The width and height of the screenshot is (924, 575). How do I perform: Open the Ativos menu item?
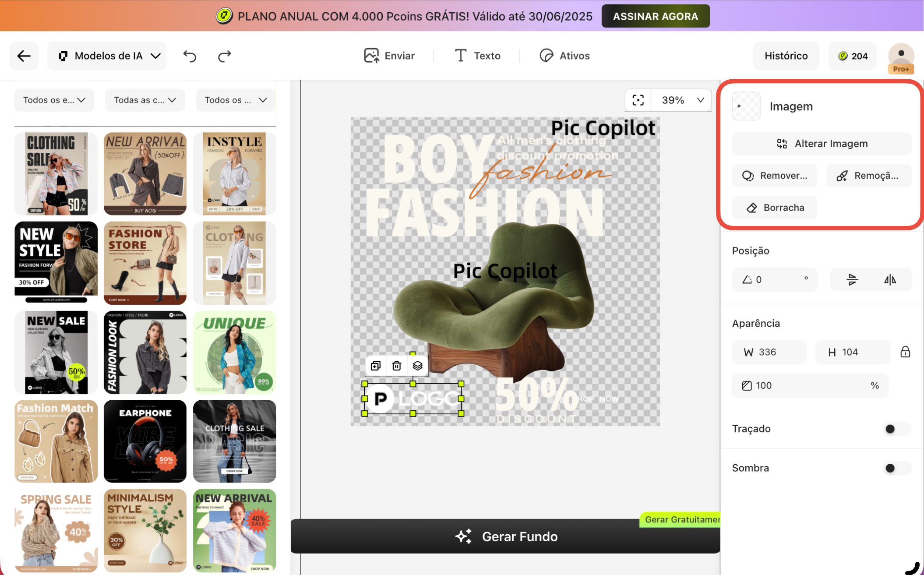(x=565, y=56)
